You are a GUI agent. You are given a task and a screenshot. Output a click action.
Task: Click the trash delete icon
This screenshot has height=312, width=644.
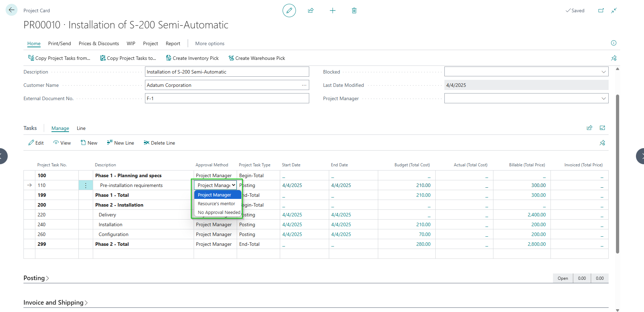click(x=354, y=11)
